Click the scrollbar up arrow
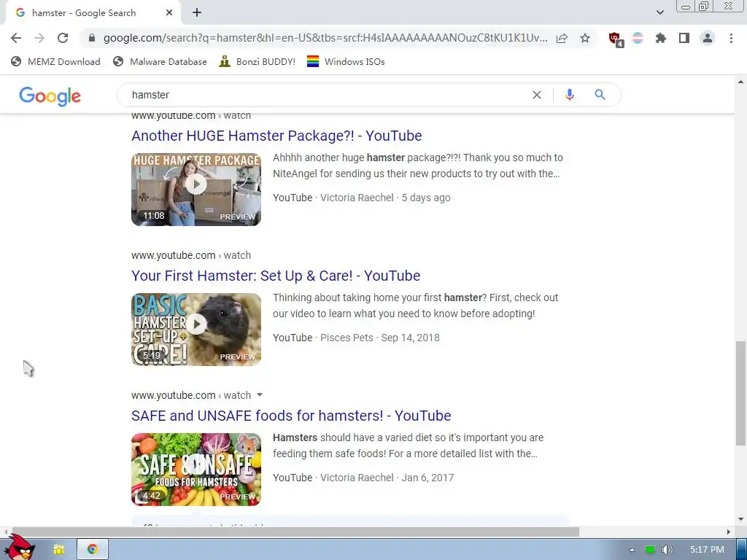Screen dimensions: 747x560 [x=740, y=82]
